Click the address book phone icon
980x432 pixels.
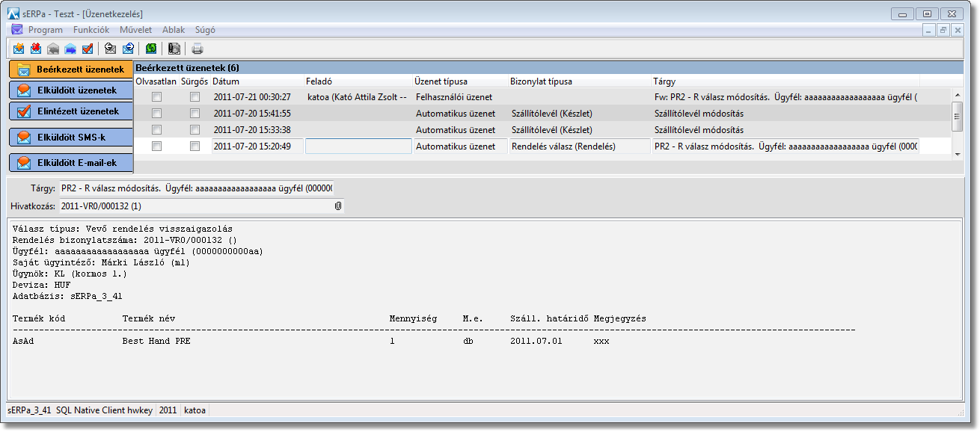174,49
